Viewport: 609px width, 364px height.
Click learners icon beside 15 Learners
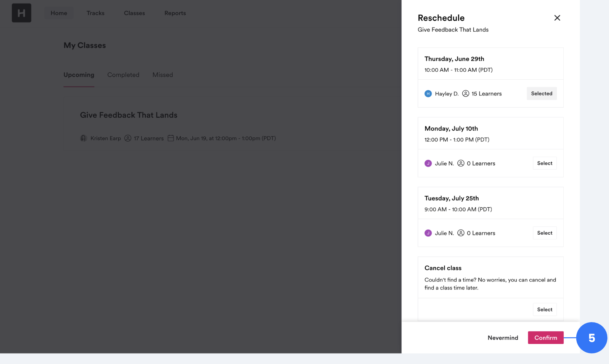[465, 94]
